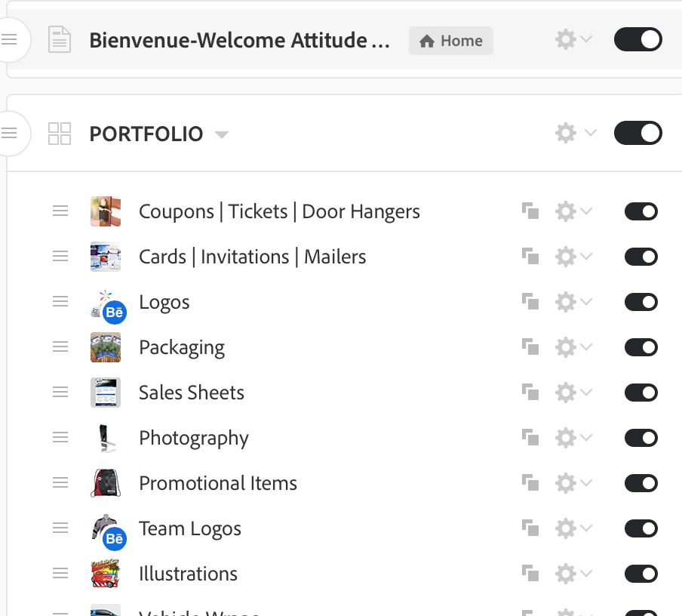Click the Home badge button
The width and height of the screenshot is (682, 616).
click(451, 41)
